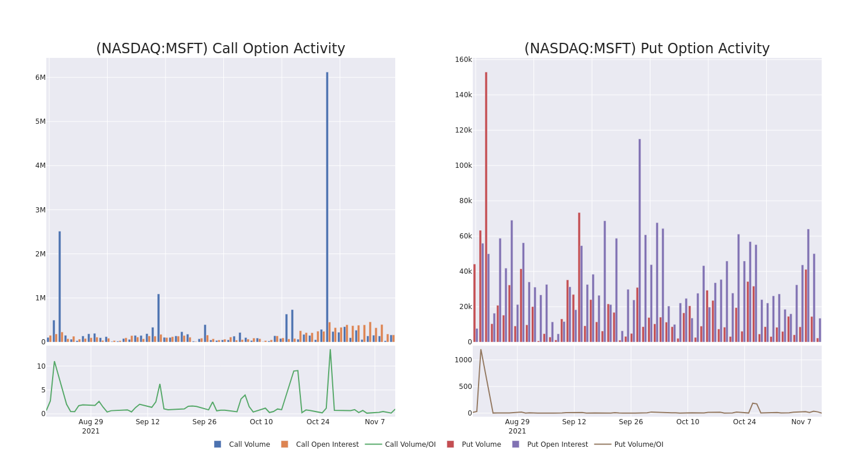Click the 4M label on call chart axis
Image resolution: width=868 pixels, height=463 pixels.
40,166
